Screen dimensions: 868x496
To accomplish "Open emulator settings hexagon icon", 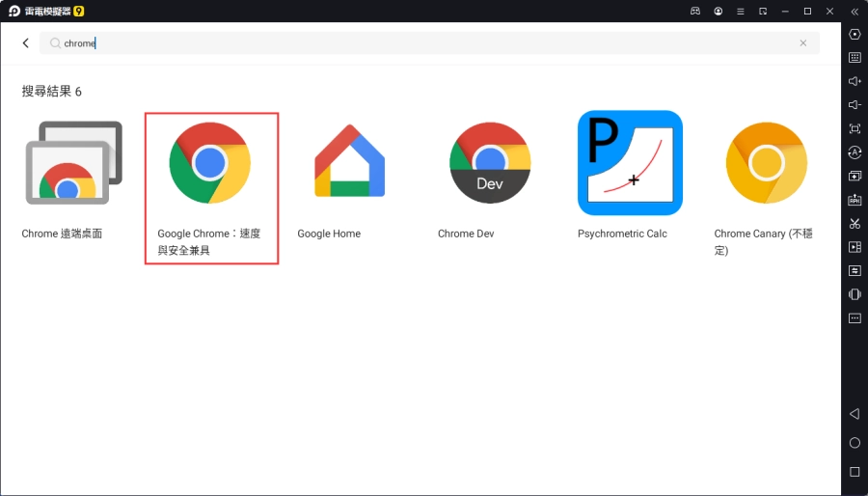I will pos(854,35).
